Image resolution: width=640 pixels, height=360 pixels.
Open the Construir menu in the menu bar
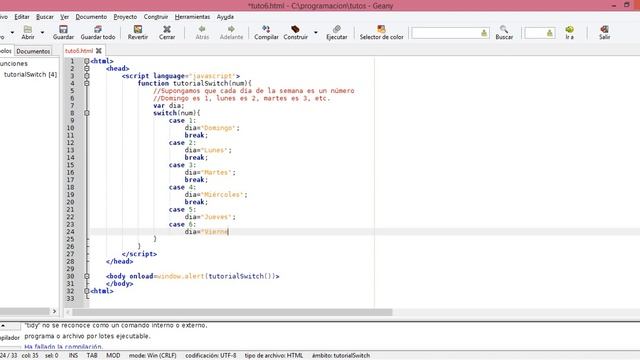(x=156, y=17)
